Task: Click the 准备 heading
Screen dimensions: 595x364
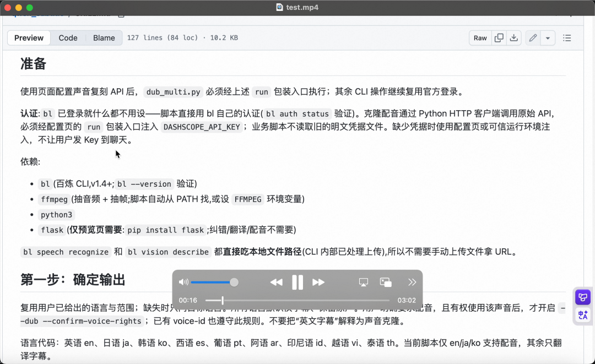Action: click(34, 64)
